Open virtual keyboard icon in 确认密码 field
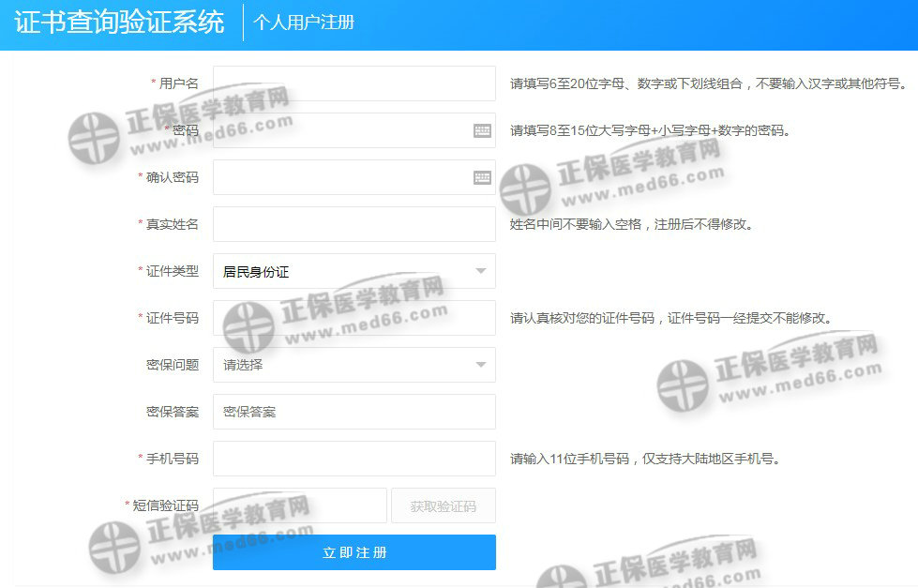This screenshot has width=918, height=588. (482, 177)
